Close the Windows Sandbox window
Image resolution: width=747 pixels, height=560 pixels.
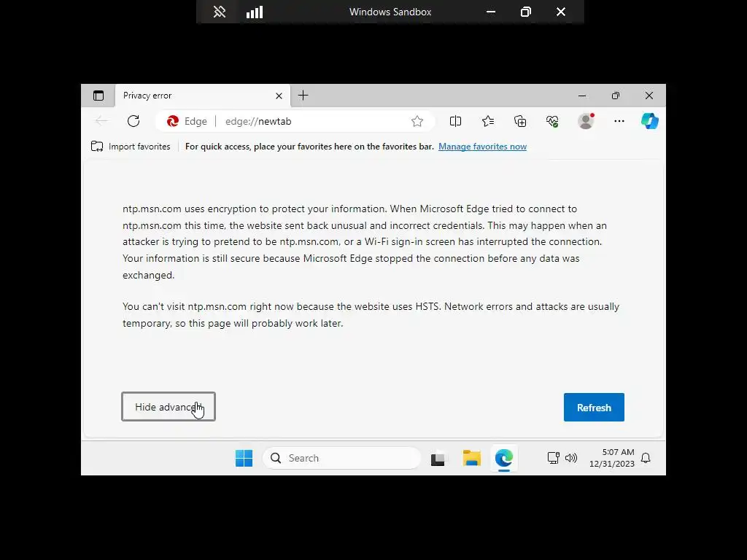point(561,12)
